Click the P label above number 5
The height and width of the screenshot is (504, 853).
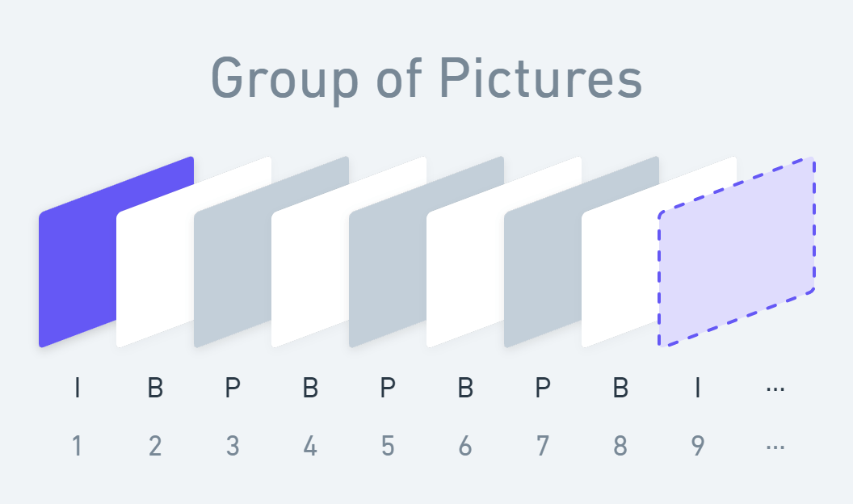click(388, 388)
